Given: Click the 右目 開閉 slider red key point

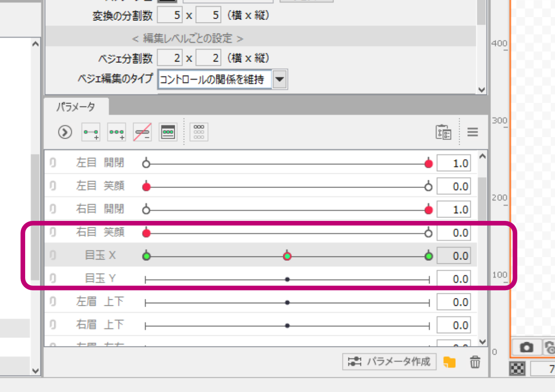Looking at the screenshot, I should click(429, 210).
